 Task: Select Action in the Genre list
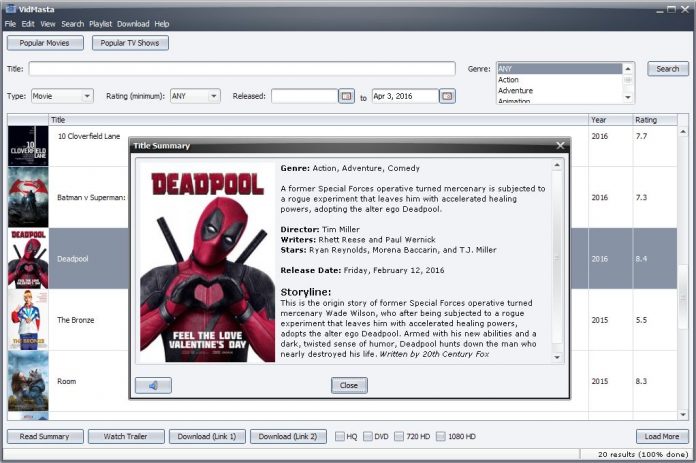coord(559,80)
